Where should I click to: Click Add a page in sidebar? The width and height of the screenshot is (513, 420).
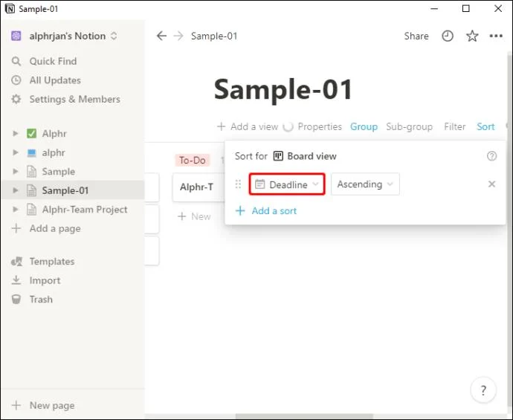pyautogui.click(x=46, y=228)
